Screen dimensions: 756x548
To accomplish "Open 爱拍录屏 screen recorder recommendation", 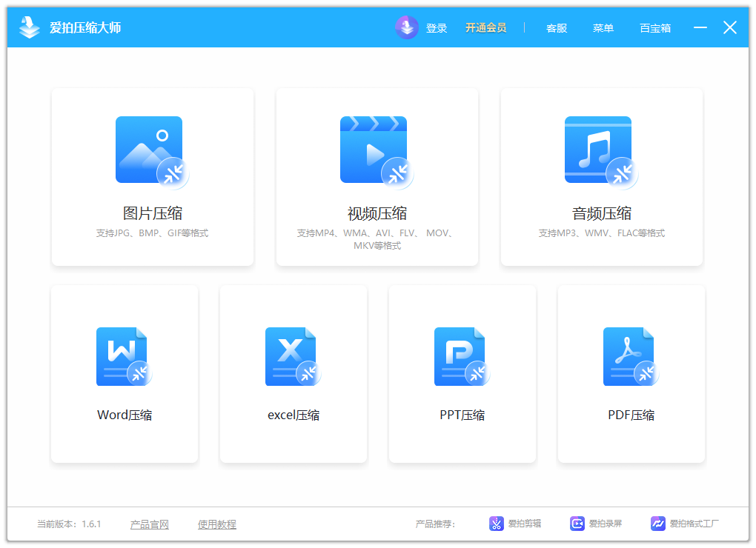I will point(597,523).
